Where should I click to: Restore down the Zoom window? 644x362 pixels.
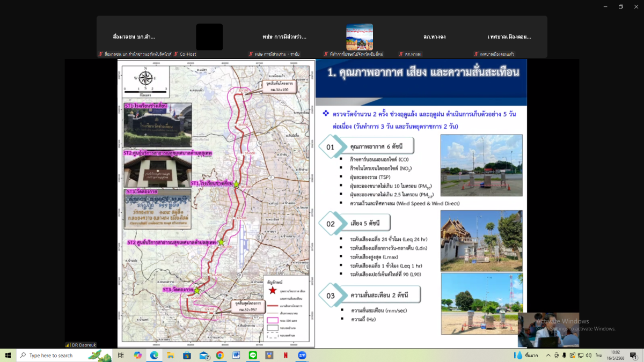point(620,6)
